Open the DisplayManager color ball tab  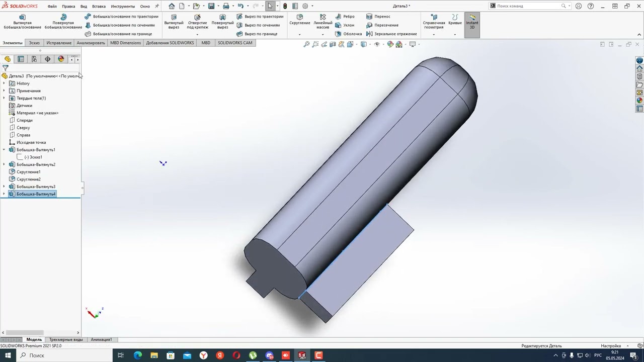pyautogui.click(x=61, y=59)
